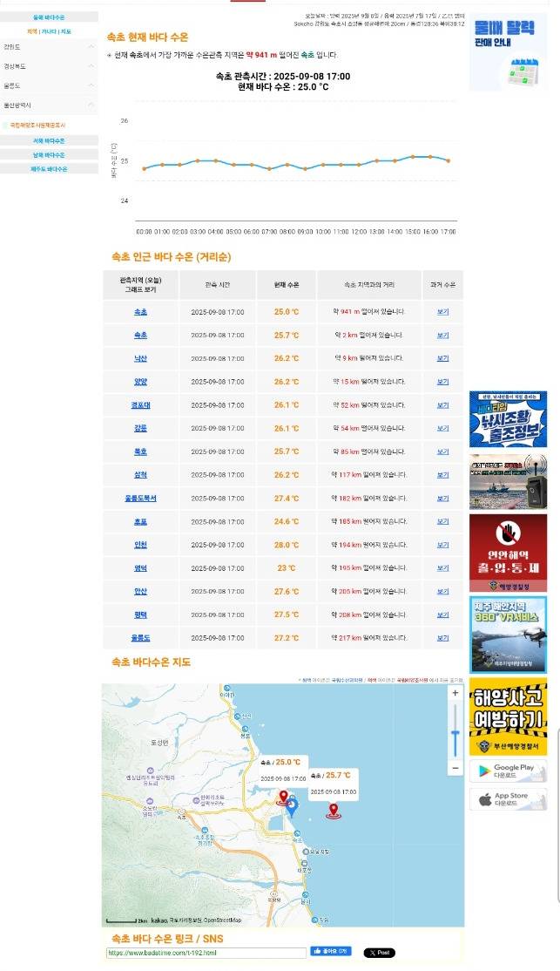
Task: Open the App Store download badge
Action: [x=508, y=799]
